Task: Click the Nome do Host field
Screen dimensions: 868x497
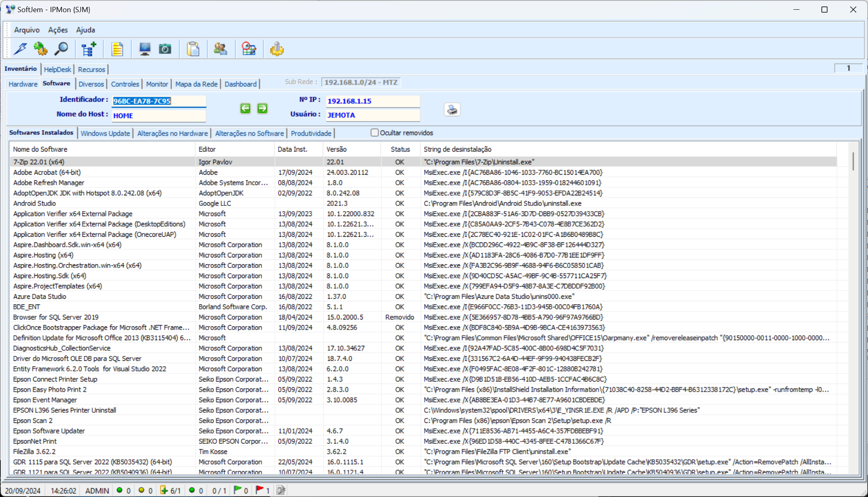Action: 159,116
